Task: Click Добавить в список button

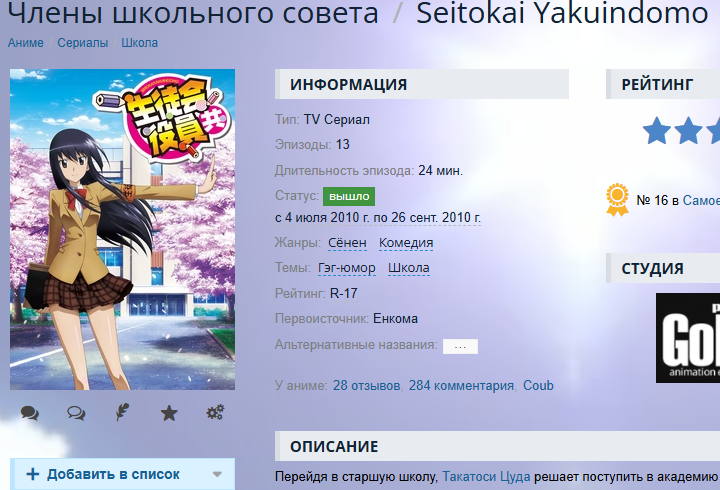Action: (x=103, y=474)
